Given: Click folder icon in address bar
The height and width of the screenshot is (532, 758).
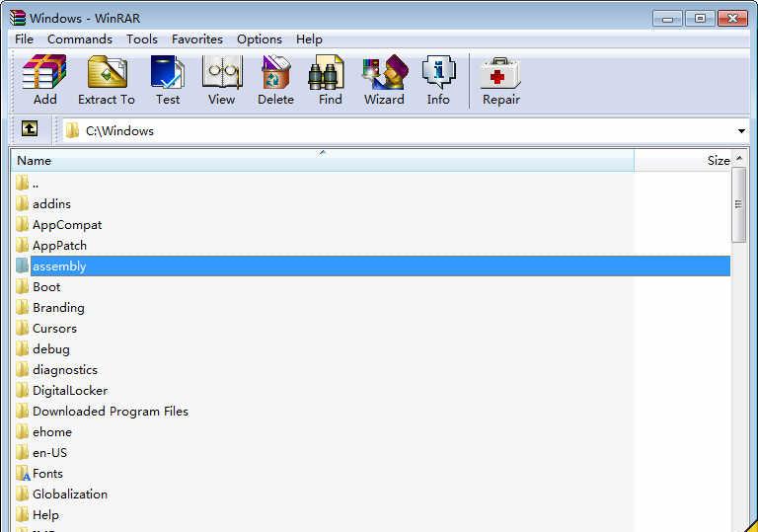Looking at the screenshot, I should click(x=72, y=130).
